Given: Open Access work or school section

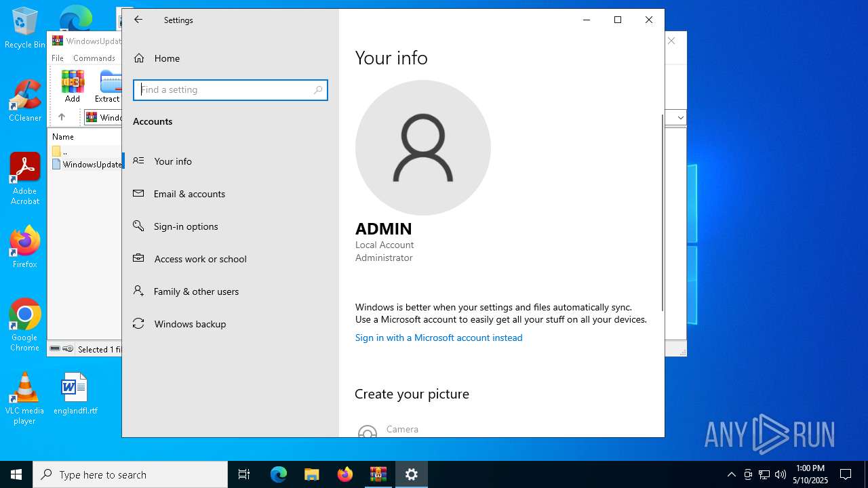Looking at the screenshot, I should click(x=231, y=259).
